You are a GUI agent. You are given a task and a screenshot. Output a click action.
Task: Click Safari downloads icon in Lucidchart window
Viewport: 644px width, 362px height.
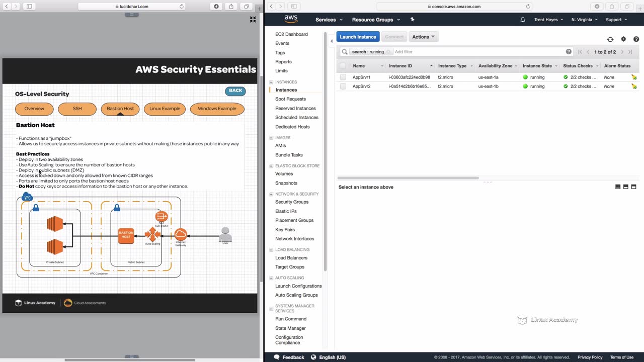point(216,7)
